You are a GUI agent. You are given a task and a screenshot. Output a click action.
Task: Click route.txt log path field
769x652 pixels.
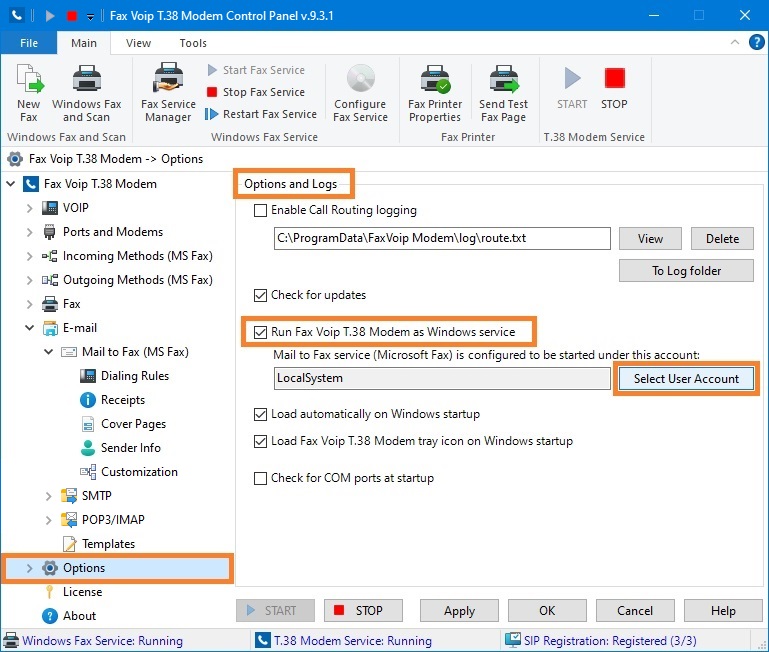pos(442,238)
